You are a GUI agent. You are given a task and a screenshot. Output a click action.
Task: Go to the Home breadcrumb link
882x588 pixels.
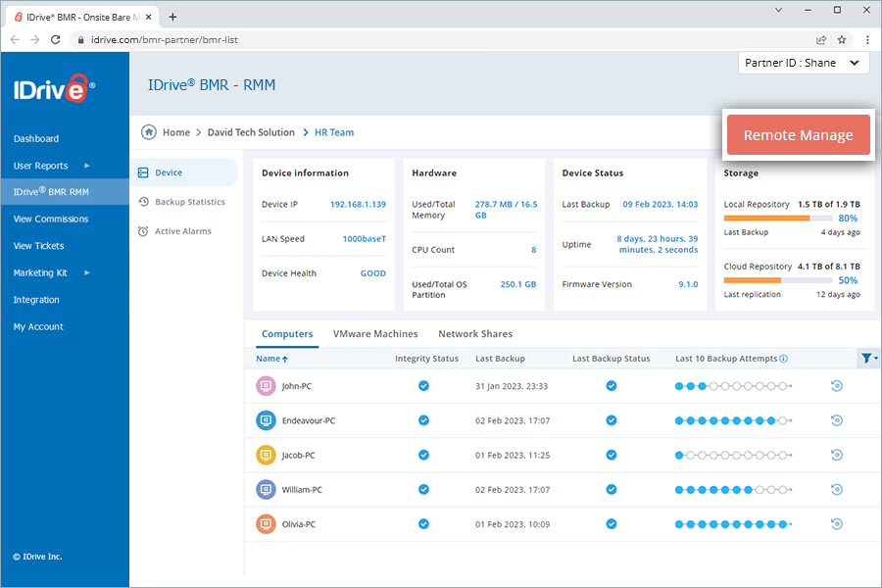(x=176, y=132)
